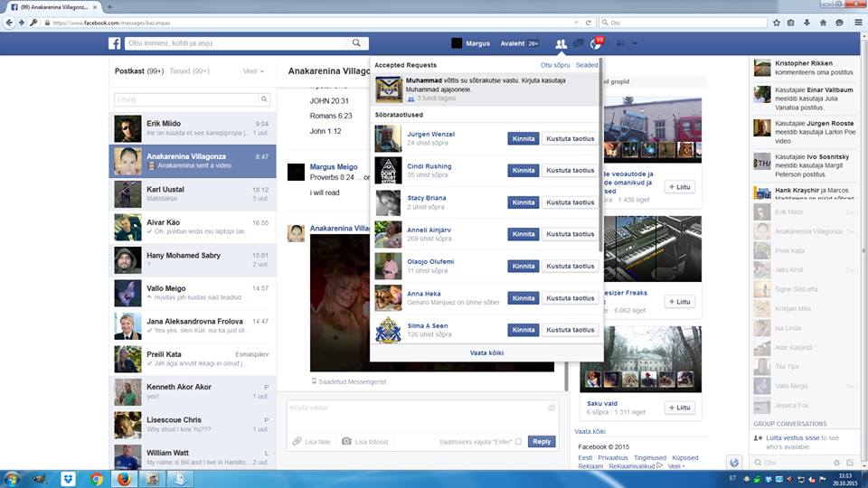
Task: Open the Firefox hamburger menu
Action: point(858,23)
